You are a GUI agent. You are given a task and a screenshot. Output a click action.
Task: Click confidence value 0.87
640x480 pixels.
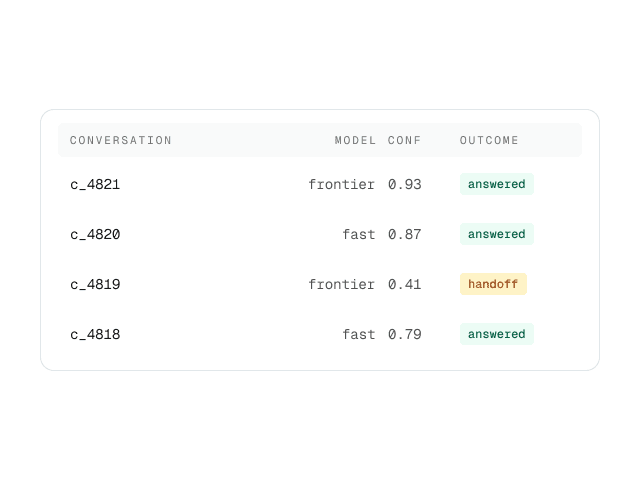(x=404, y=234)
